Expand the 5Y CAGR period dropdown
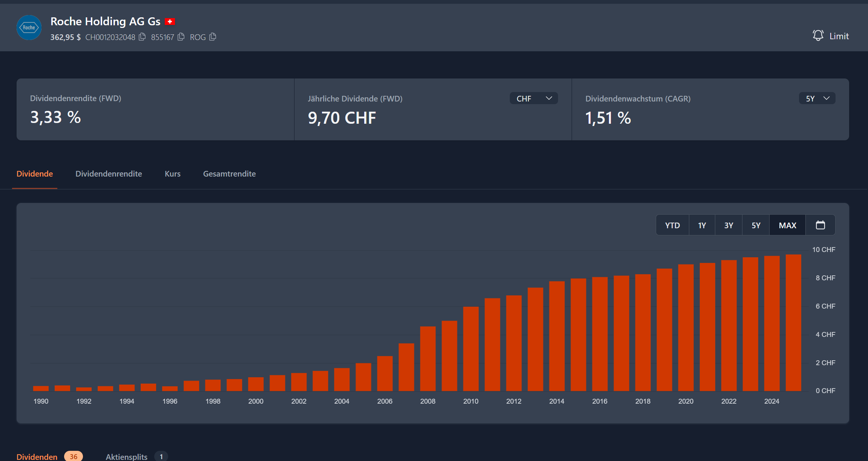868x461 pixels. pyautogui.click(x=817, y=98)
